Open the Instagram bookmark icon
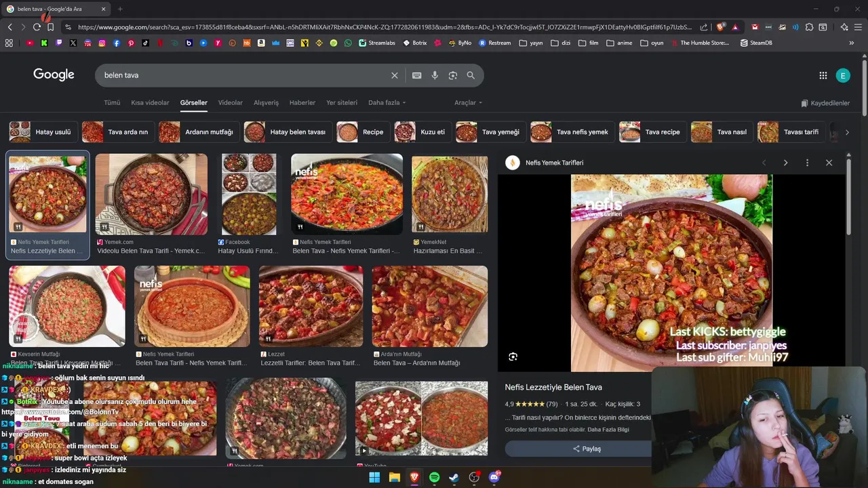868x488 pixels. tap(102, 43)
